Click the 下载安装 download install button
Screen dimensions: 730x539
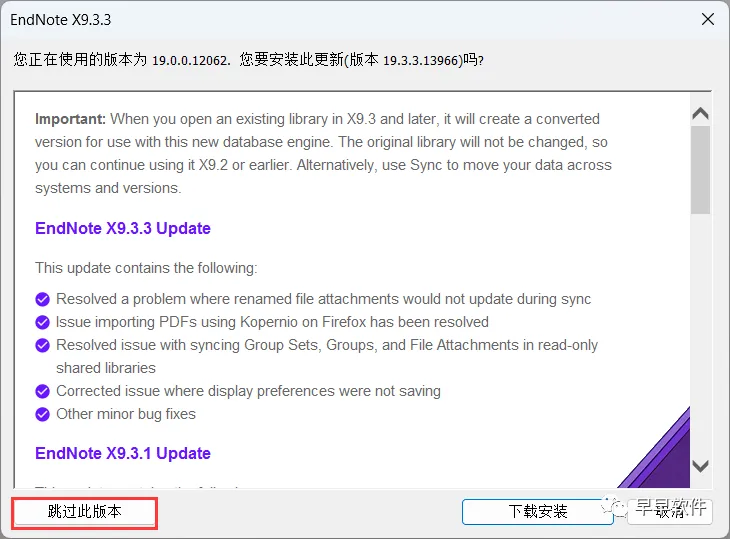(538, 512)
